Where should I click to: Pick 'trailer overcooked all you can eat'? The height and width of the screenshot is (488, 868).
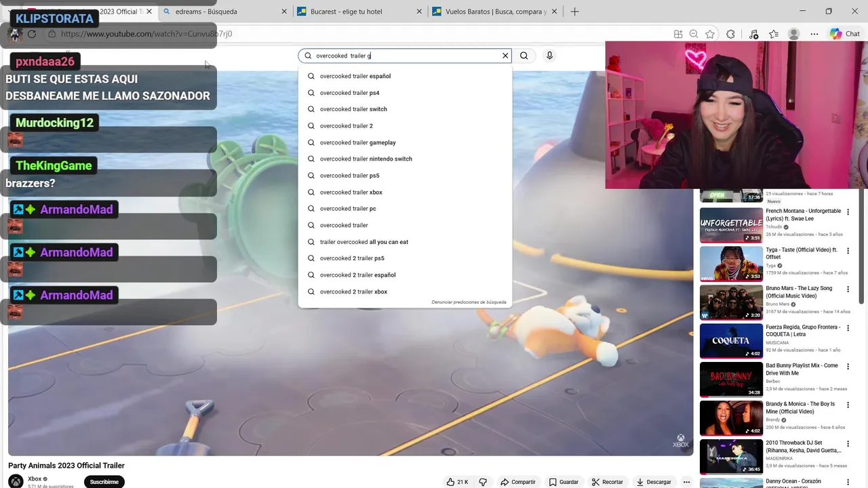(405, 242)
